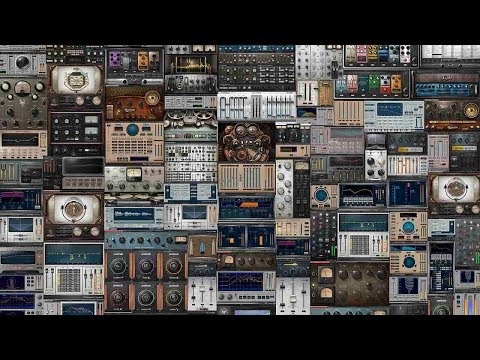The image size is (480, 360).
Task: Select the silver multi-slider graphic equalizer
Action: click(x=256, y=106)
